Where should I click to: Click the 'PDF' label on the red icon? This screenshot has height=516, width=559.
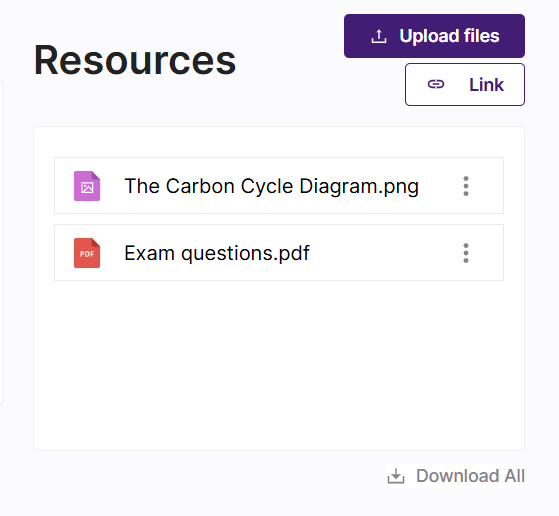(87, 254)
